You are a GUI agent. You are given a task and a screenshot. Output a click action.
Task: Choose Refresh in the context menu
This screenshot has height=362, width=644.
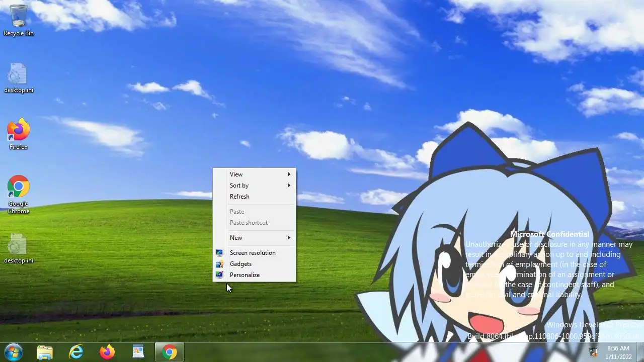click(x=254, y=197)
